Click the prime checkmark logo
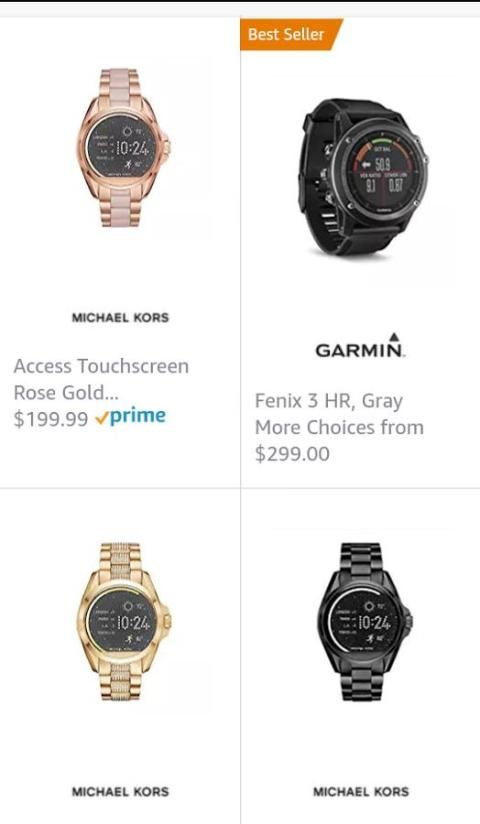 point(130,417)
